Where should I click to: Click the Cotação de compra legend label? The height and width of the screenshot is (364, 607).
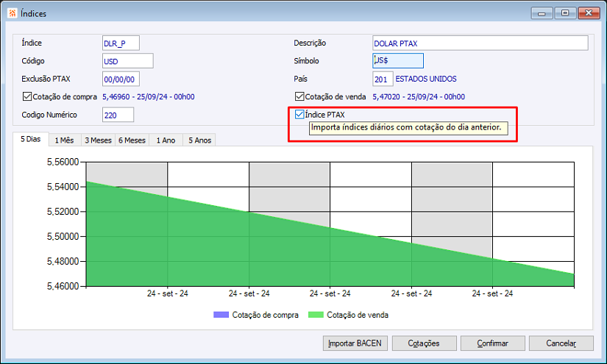tap(265, 315)
